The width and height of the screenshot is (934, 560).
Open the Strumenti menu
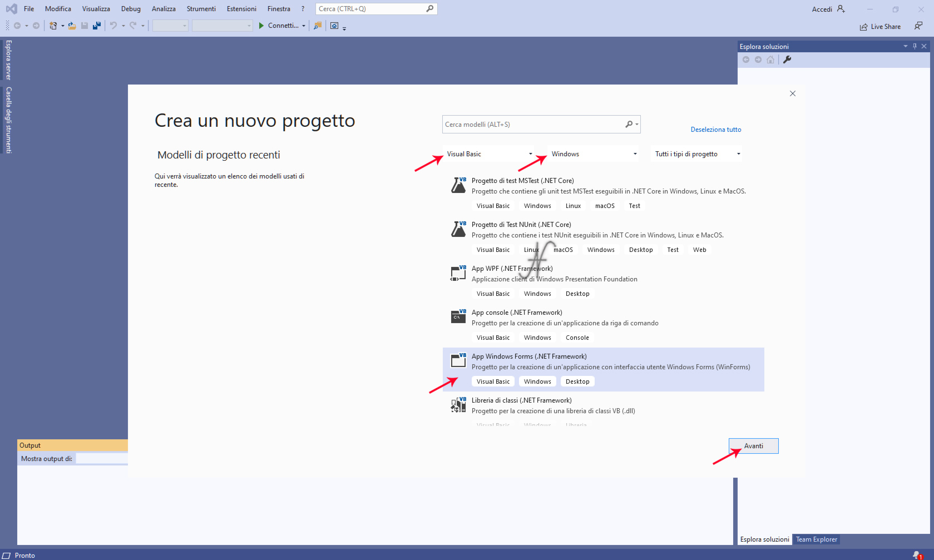point(201,9)
